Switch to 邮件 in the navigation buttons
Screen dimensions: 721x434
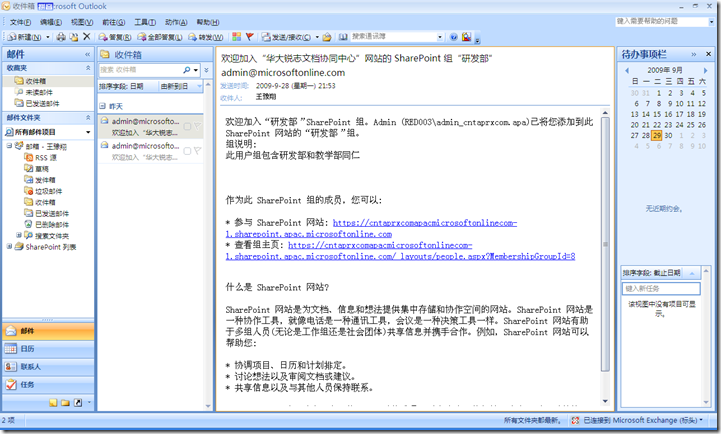[48, 331]
